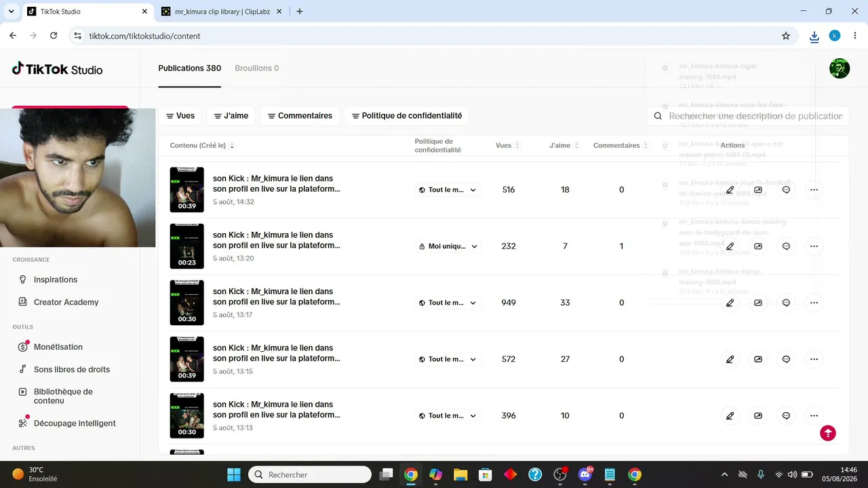This screenshot has height=488, width=868.
Task: Sort table by Commentaires column header
Action: tap(620, 146)
